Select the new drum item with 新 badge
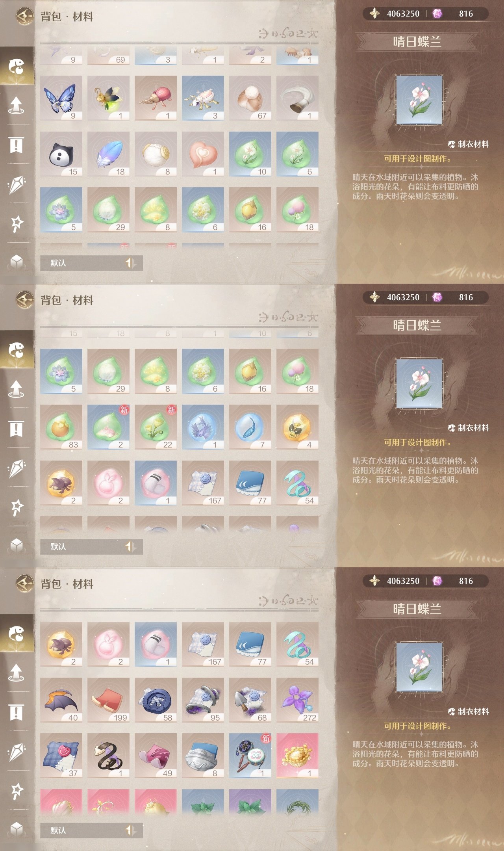This screenshot has width=504, height=851. click(x=250, y=756)
